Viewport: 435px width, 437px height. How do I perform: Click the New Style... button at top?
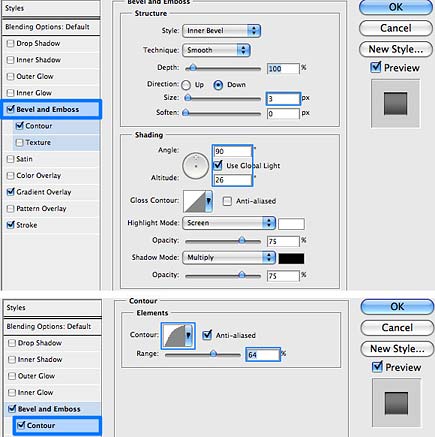(396, 49)
